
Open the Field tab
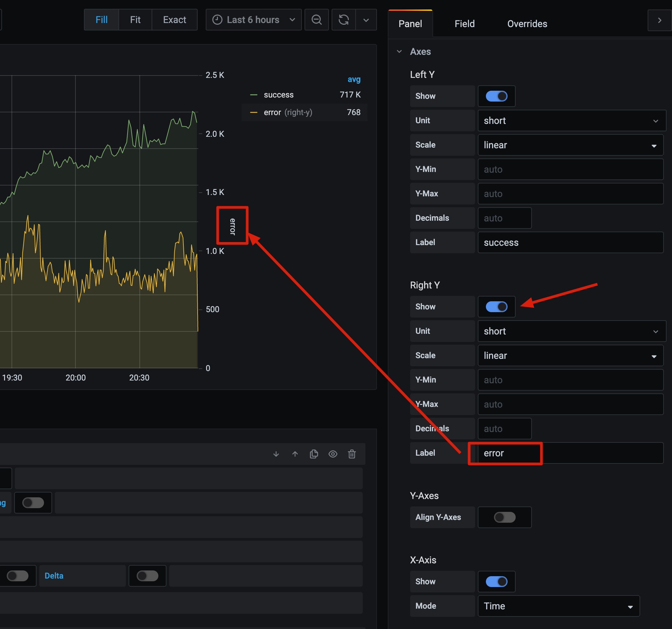point(464,24)
